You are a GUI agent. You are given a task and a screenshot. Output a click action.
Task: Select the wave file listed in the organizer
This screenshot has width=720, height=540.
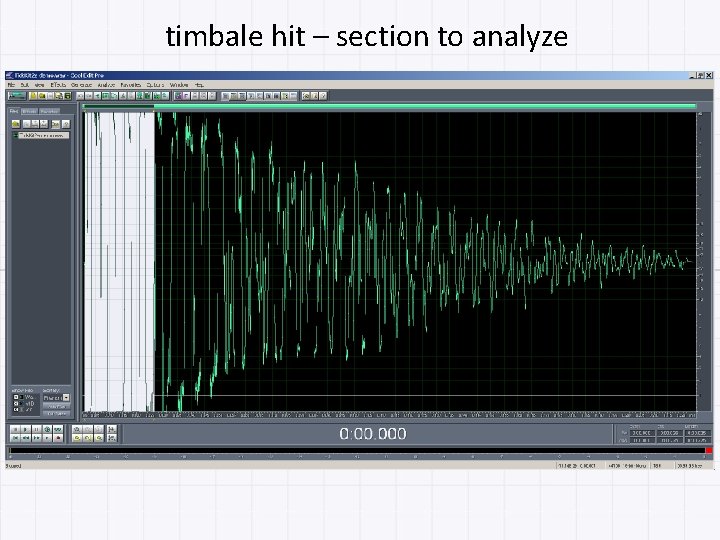(42, 135)
